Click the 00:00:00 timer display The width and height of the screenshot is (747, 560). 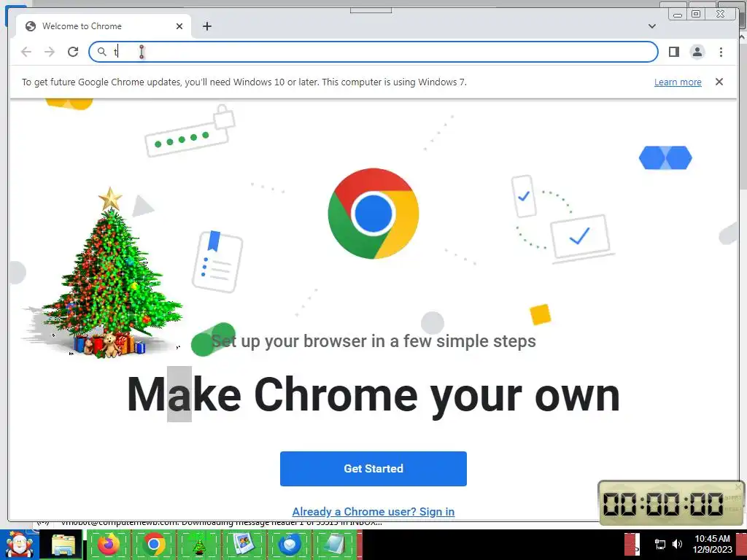[x=663, y=503]
